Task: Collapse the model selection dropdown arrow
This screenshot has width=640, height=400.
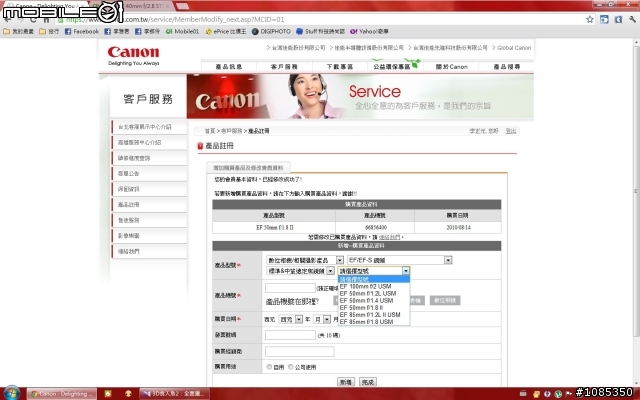Action: (405, 271)
